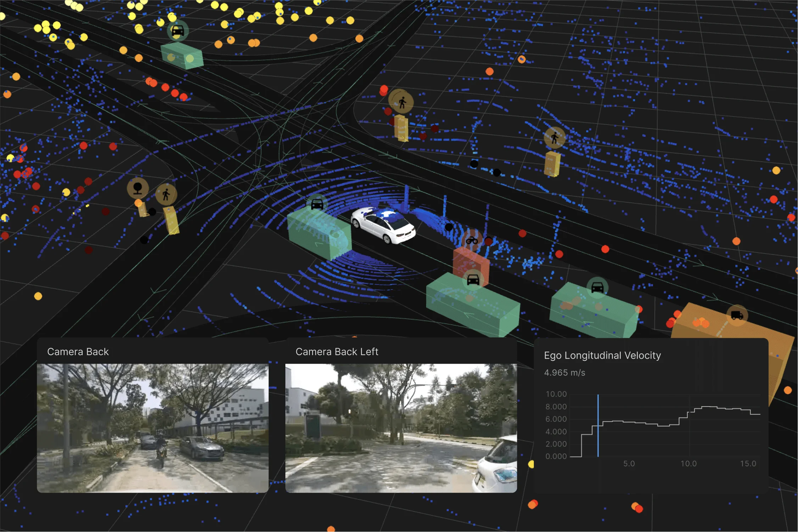
Task: Select the pedestrian icon closest to top center
Action: click(402, 102)
